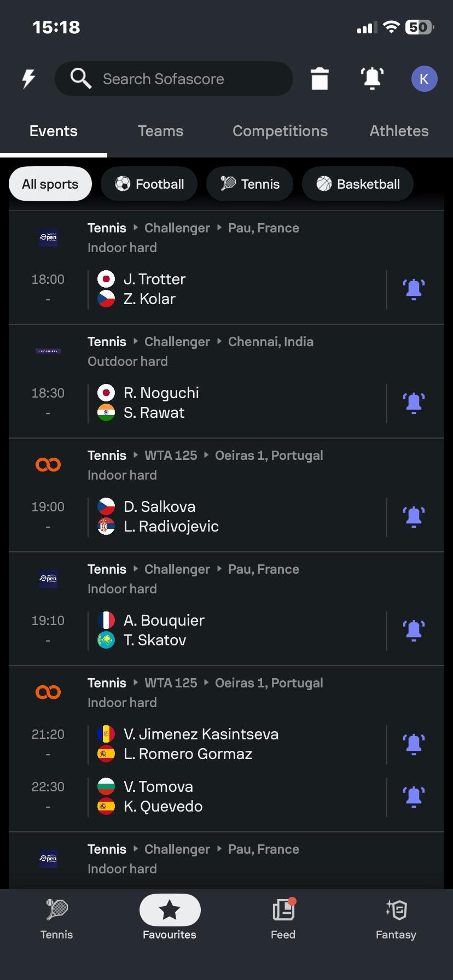
Task: Tap the lightning bolt icon
Action: coord(28,79)
